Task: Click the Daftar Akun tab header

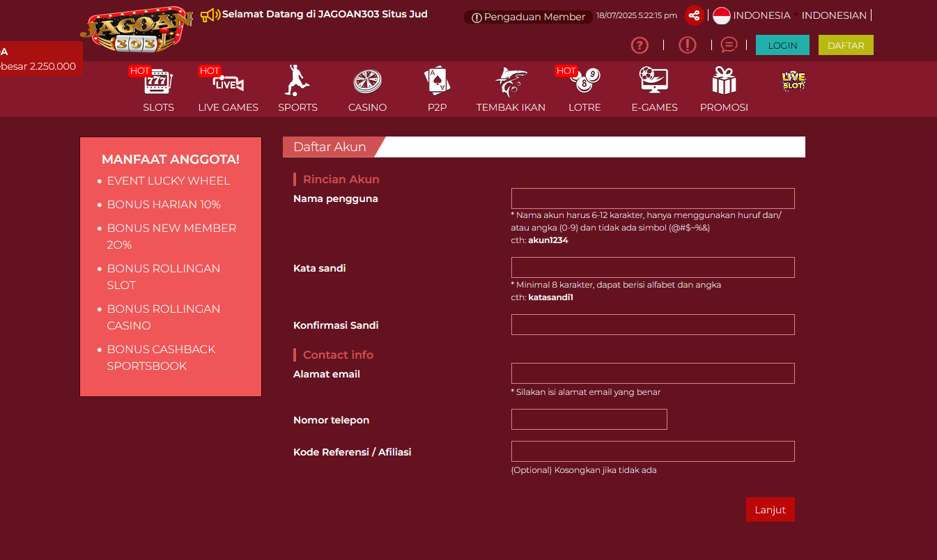Action: click(330, 147)
